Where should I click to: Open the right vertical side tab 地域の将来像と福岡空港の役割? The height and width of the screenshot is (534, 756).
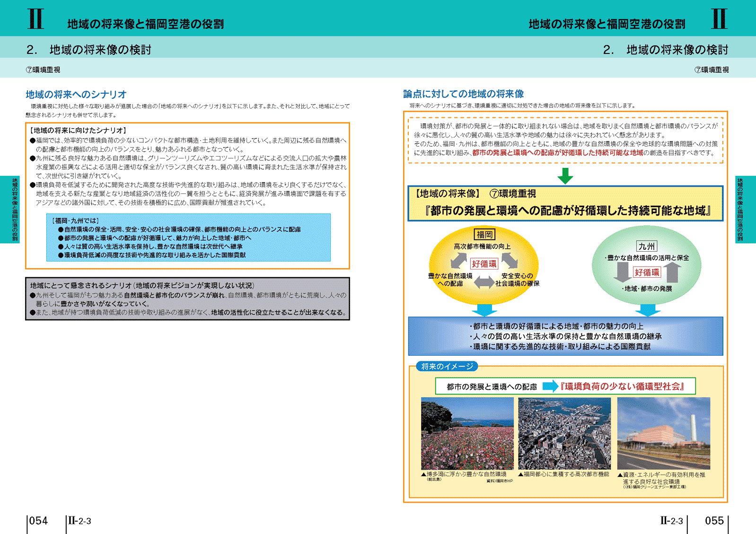pos(746,210)
